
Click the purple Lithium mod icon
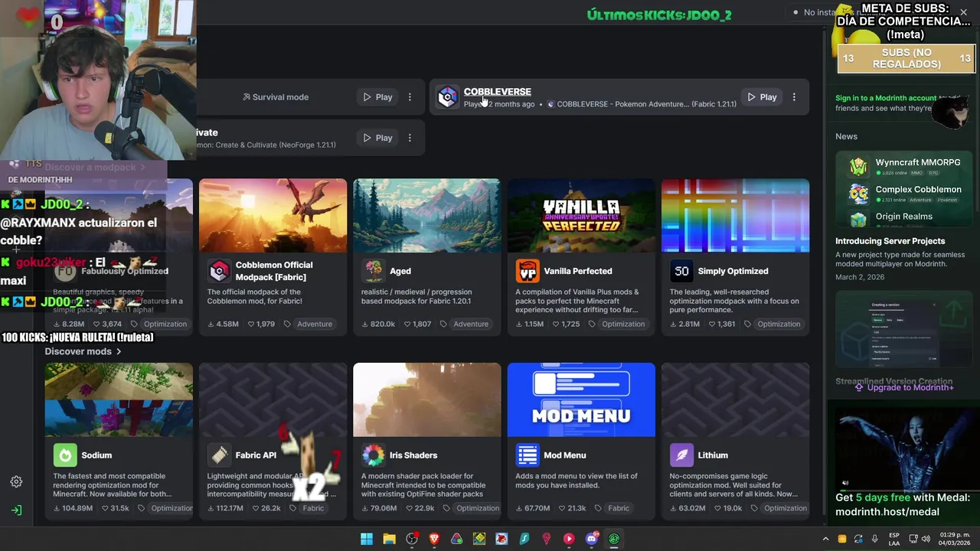[x=681, y=455]
